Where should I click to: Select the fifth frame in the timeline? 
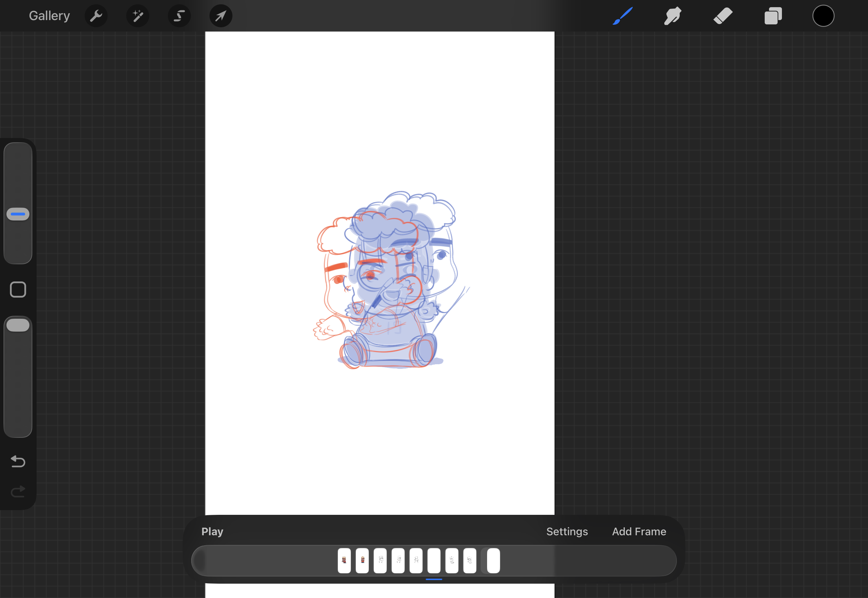point(416,560)
